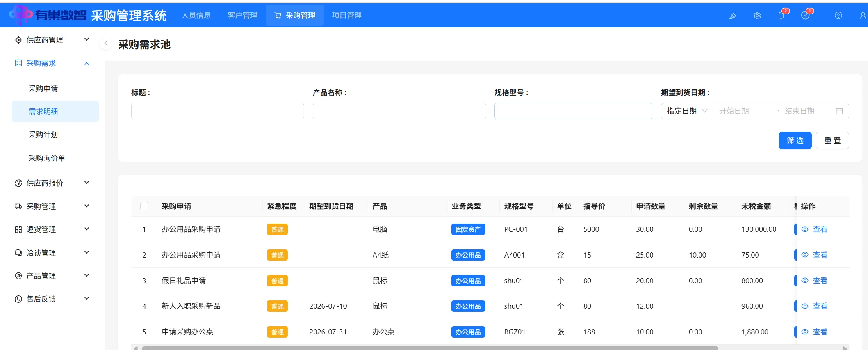This screenshot has height=350, width=868.
Task: Open 需求明细 submenu item
Action: point(55,112)
